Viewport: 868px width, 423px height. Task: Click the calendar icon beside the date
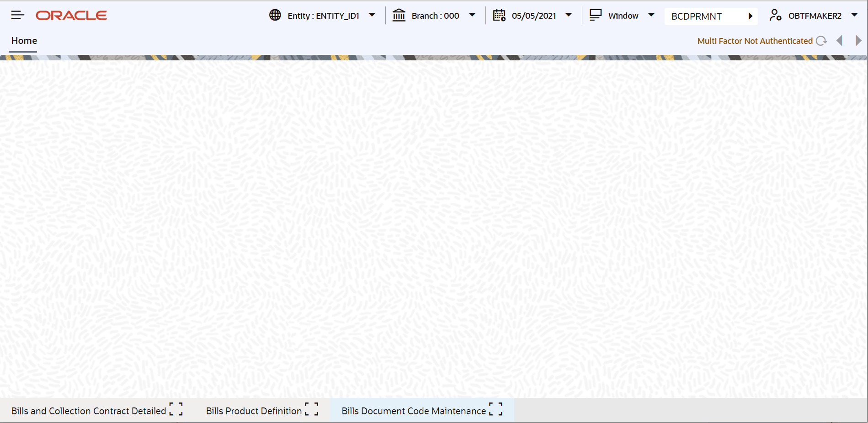(x=498, y=15)
